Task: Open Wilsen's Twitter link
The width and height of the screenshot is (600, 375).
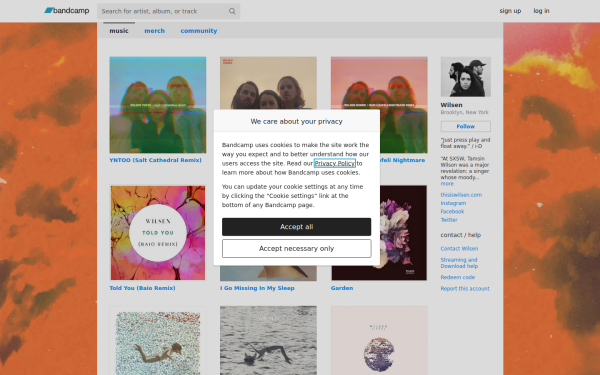Action: coord(449,220)
